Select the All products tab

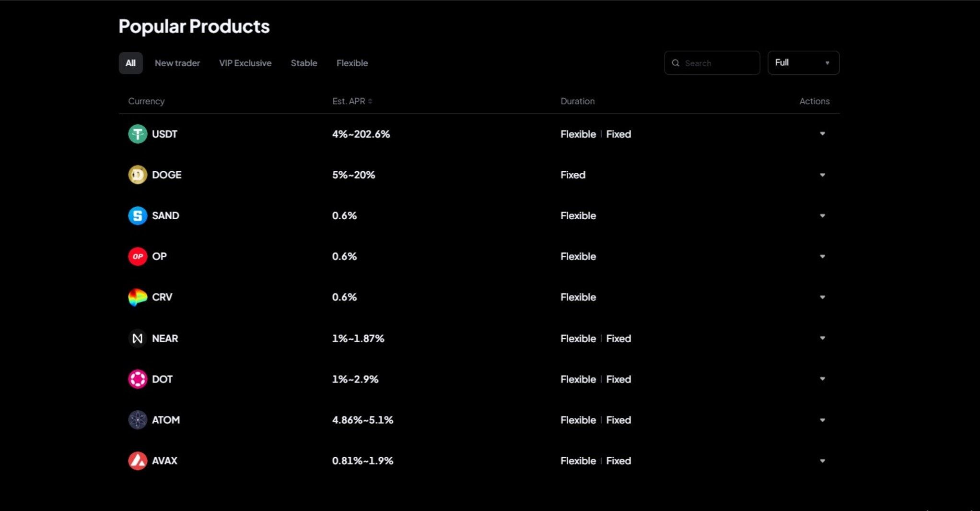130,63
